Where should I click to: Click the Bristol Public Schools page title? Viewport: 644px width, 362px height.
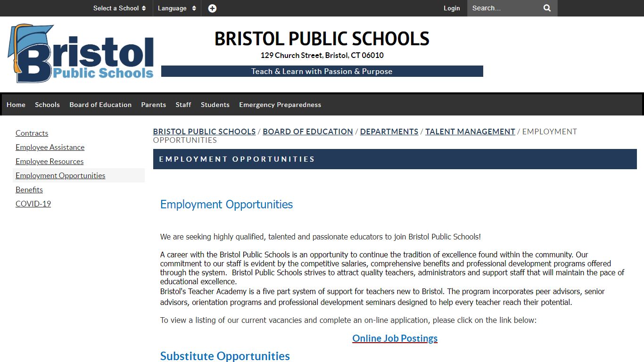[x=322, y=39]
